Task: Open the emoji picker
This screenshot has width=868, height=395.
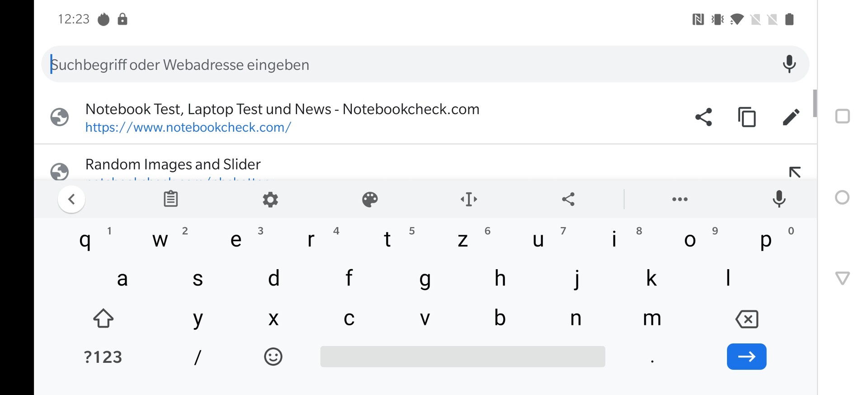Action: coord(273,357)
